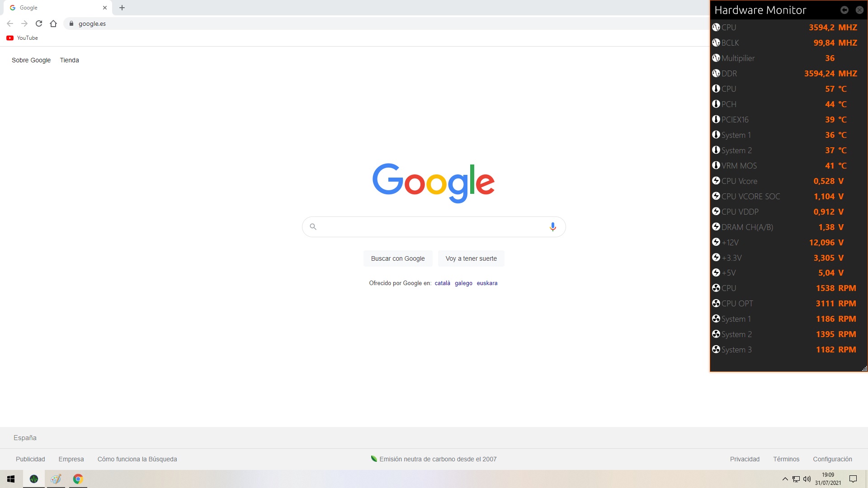Viewport: 868px width, 488px height.
Task: Click the CPU fan icon at 1538 RPM
Action: (716, 288)
